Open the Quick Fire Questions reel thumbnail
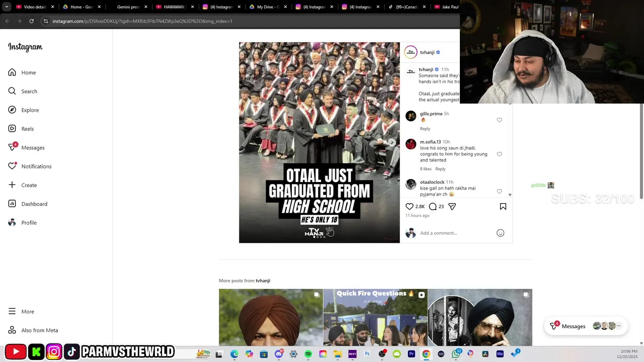Viewport: 644px width, 362px height. click(x=375, y=317)
